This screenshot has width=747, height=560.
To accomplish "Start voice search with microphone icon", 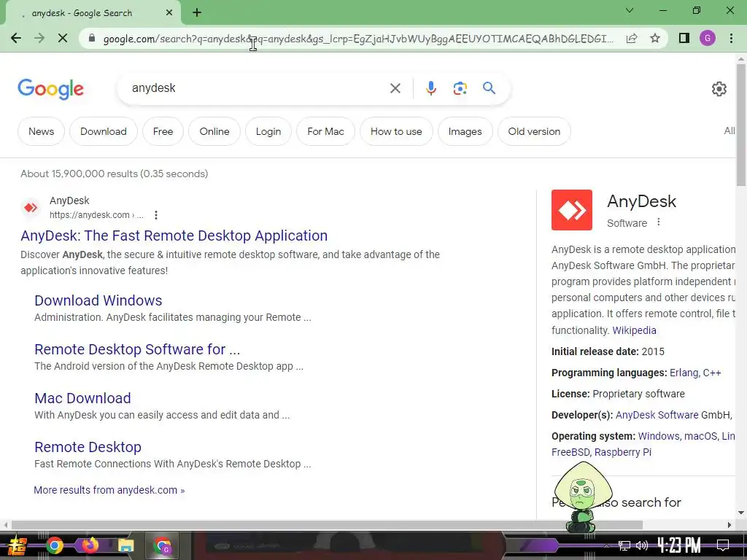I will 430,88.
